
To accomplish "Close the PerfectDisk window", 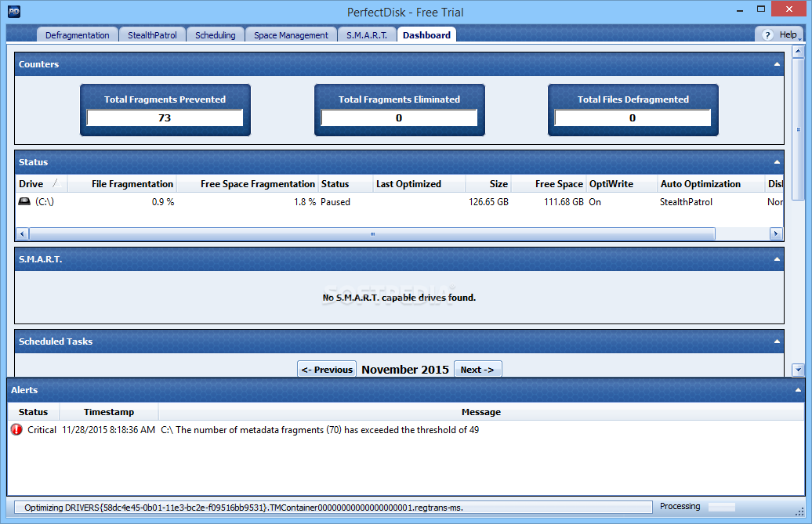I will click(x=789, y=9).
